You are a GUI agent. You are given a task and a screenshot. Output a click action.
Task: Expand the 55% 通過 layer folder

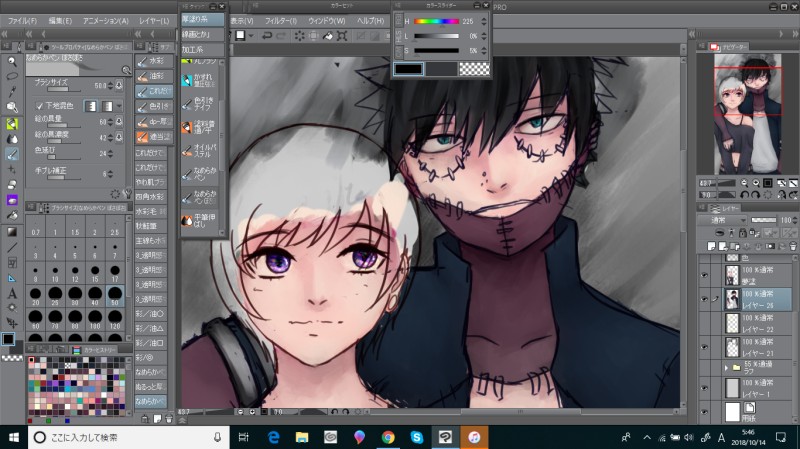pyautogui.click(x=726, y=367)
